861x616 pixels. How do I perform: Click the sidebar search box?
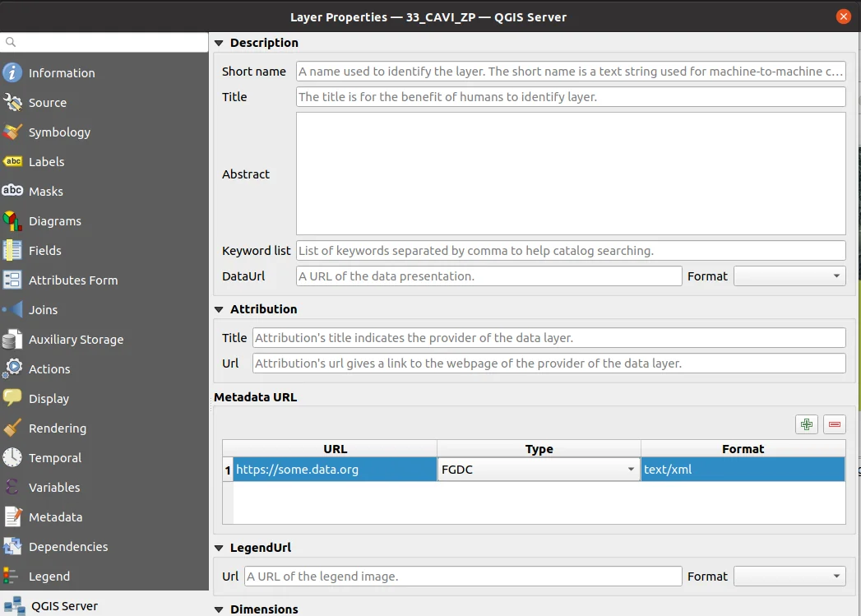(104, 42)
